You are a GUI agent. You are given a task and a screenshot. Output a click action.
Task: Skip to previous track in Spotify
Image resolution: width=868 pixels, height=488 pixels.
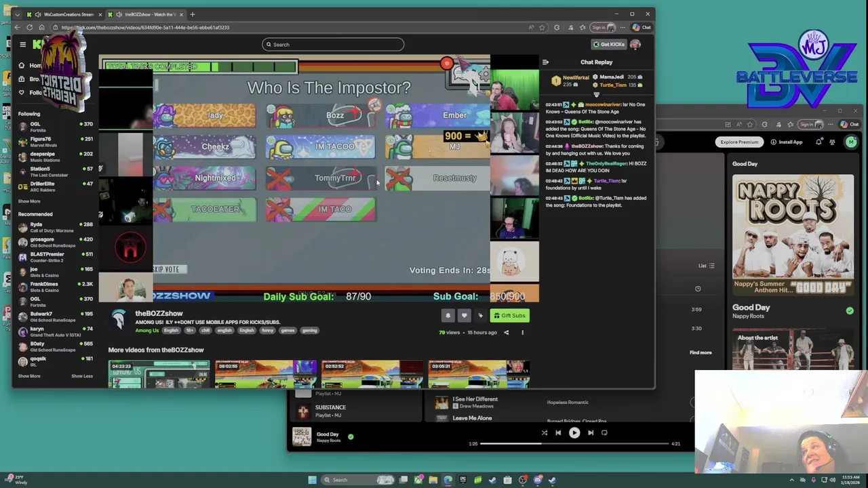tap(558, 432)
